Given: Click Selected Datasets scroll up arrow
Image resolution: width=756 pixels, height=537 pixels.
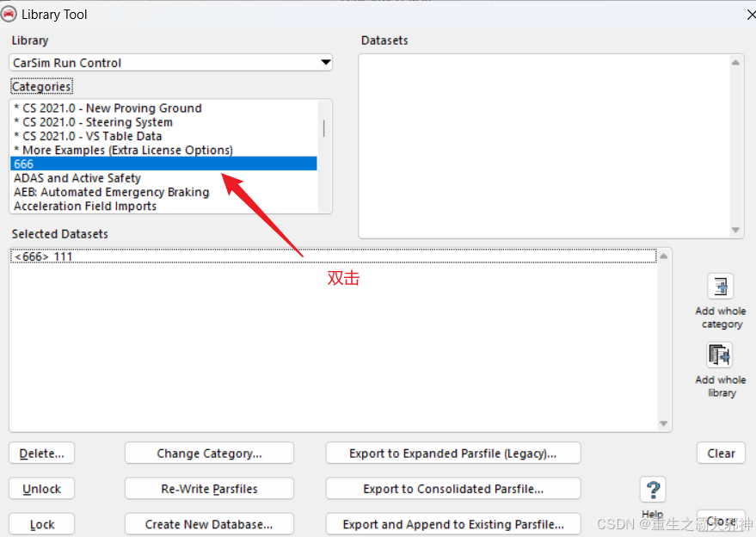Looking at the screenshot, I should pyautogui.click(x=663, y=256).
